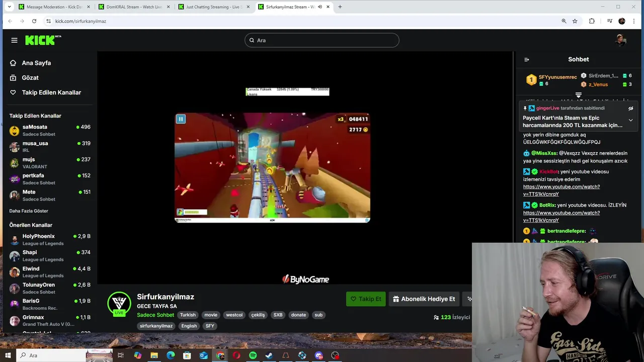This screenshot has width=644, height=362.
Task: Open mujs VALORANT channel
Action: [49, 162]
